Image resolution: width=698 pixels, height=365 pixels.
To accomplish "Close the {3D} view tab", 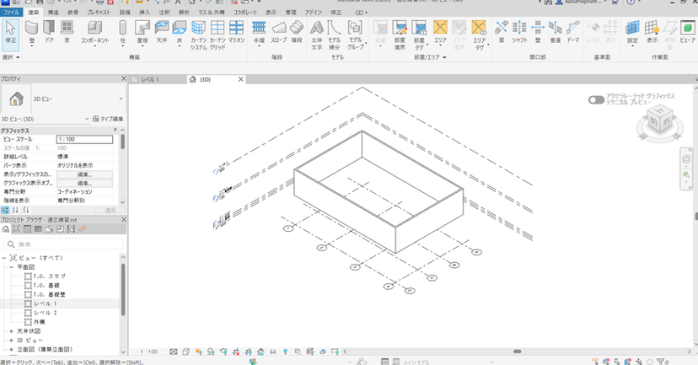I will 241,79.
